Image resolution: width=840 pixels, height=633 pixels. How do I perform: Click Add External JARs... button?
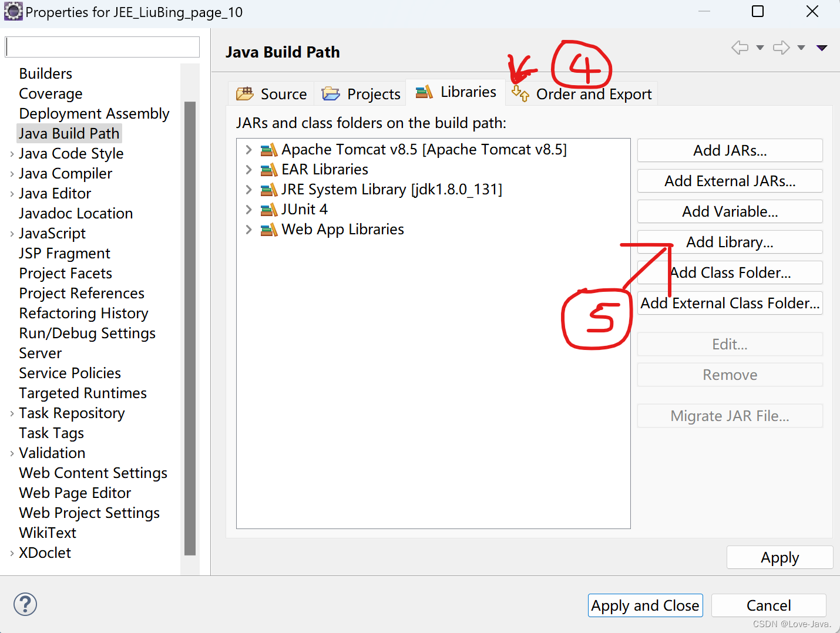(730, 181)
